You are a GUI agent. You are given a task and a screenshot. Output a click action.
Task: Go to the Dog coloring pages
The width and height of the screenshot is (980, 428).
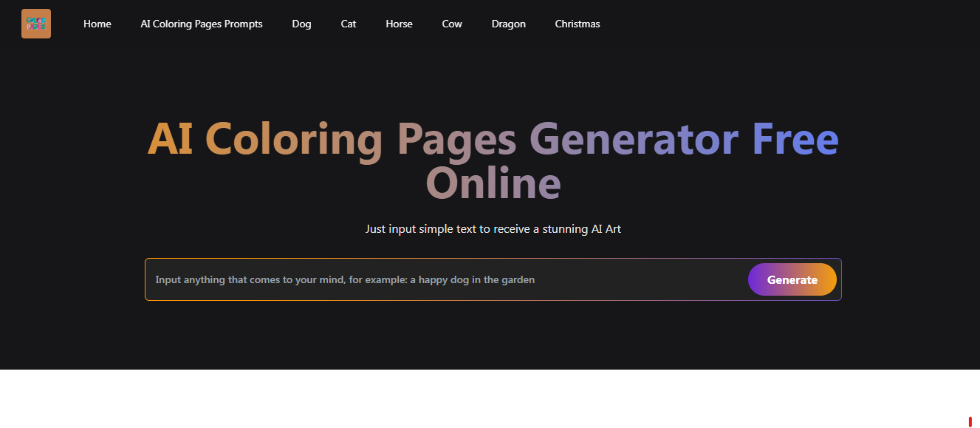[x=301, y=24]
